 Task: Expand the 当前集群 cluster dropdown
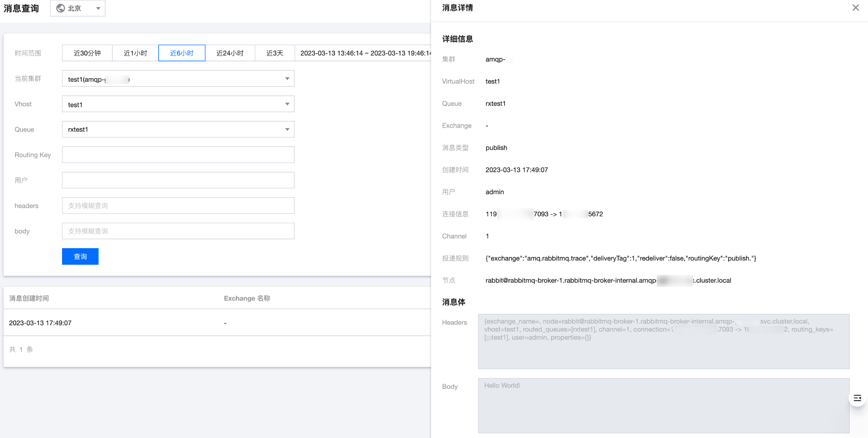pos(178,79)
